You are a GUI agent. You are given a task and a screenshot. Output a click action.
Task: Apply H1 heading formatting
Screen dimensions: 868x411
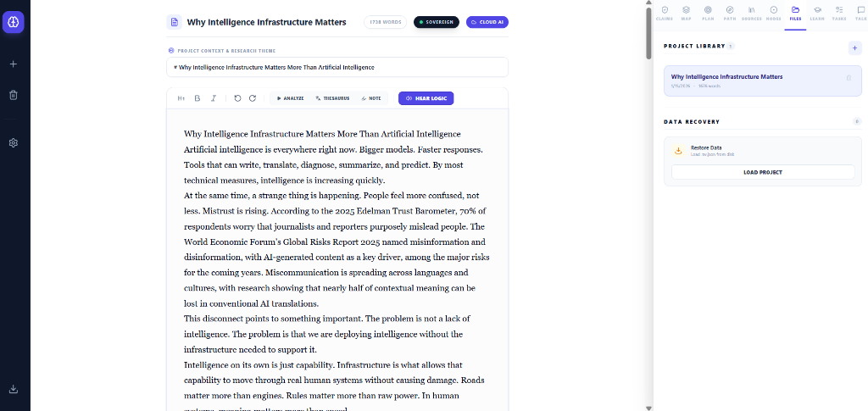[x=181, y=98]
